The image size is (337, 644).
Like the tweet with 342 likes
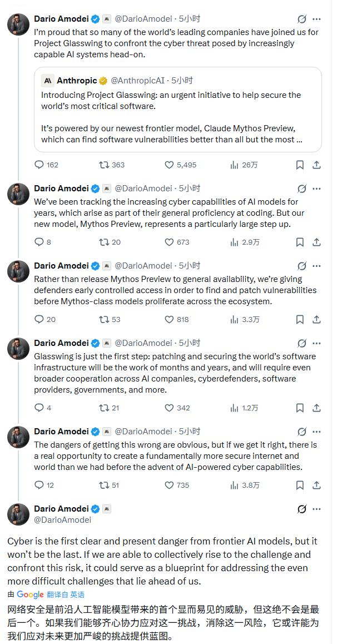pyautogui.click(x=170, y=408)
